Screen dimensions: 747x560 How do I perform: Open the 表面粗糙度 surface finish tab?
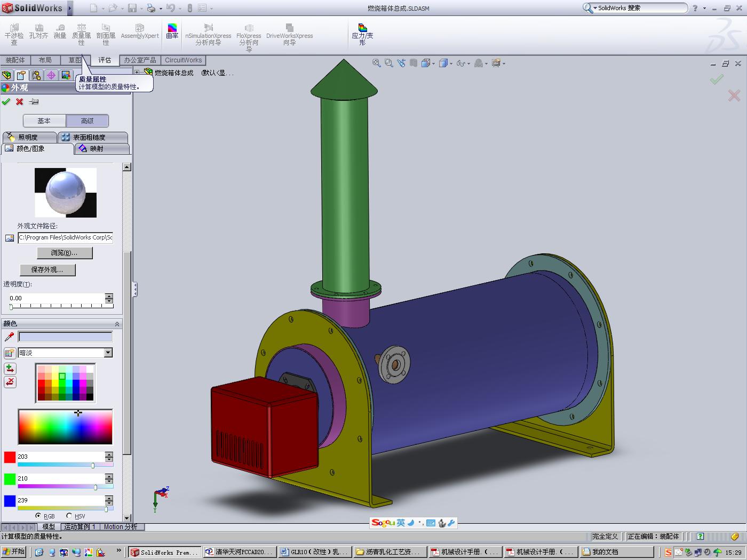[93, 137]
